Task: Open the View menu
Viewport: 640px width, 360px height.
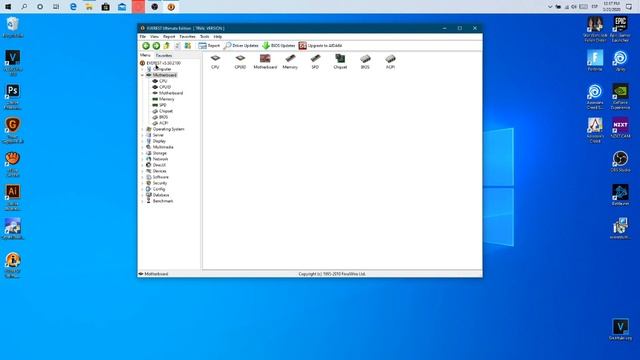Action: [x=154, y=37]
